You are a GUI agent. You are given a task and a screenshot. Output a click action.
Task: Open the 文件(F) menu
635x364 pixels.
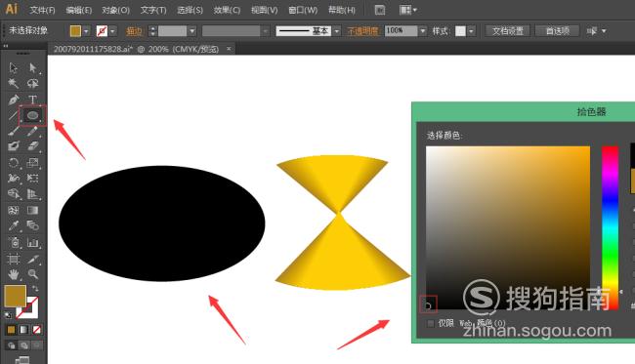click(42, 10)
